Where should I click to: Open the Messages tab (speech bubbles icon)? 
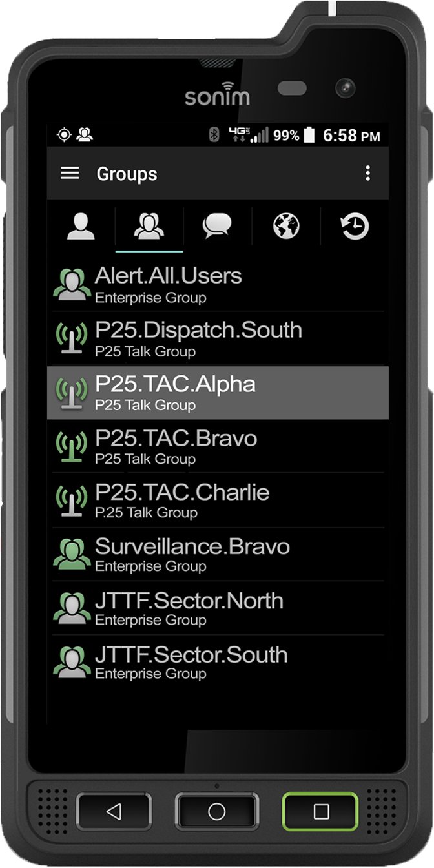[217, 227]
